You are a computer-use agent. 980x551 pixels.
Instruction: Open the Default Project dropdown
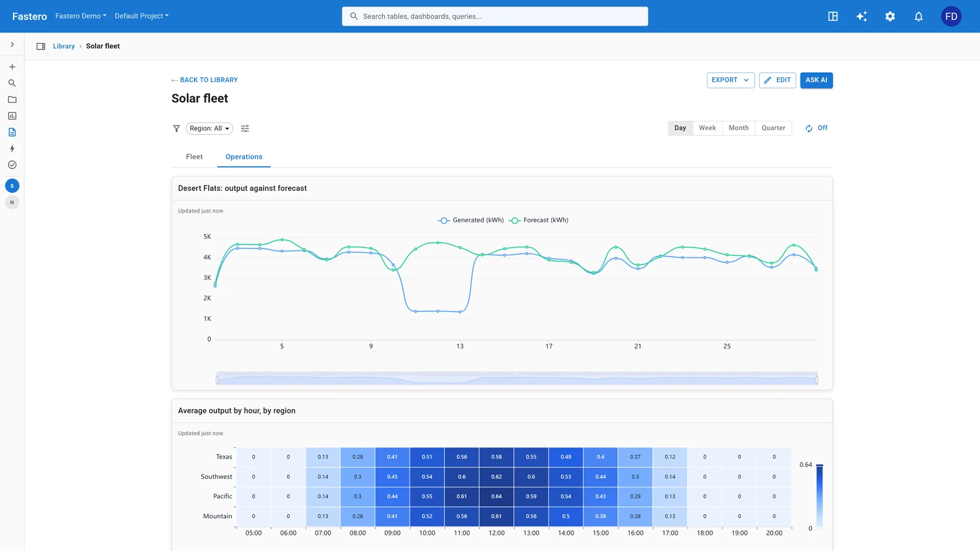141,17
